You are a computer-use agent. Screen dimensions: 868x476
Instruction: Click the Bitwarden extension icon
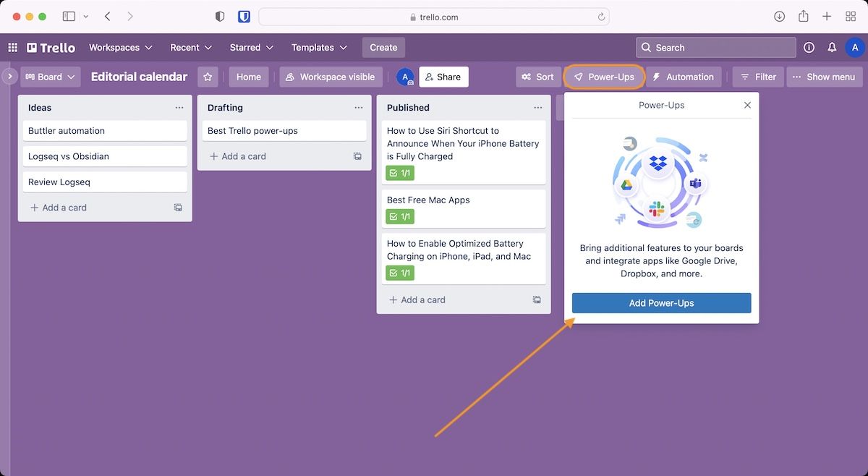pyautogui.click(x=244, y=17)
